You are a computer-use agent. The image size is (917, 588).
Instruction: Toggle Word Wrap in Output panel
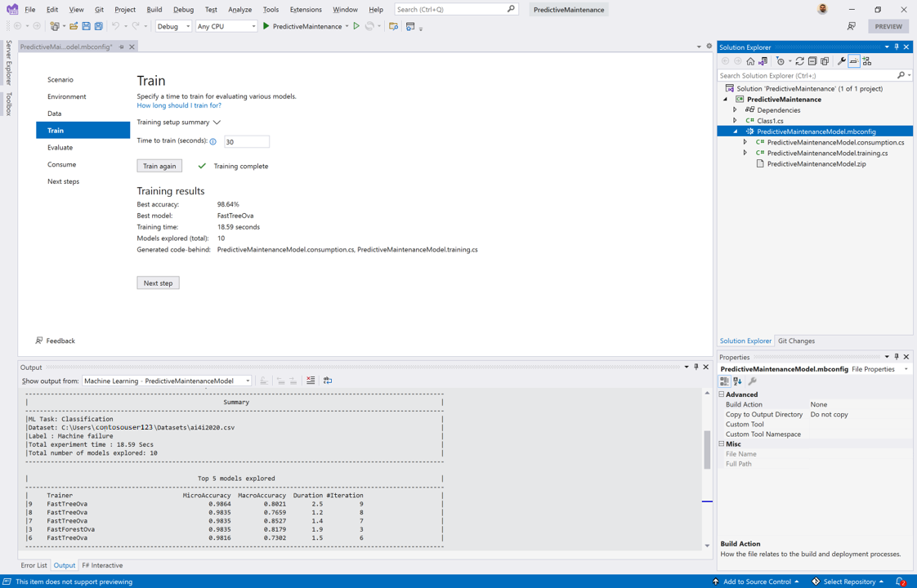click(328, 381)
